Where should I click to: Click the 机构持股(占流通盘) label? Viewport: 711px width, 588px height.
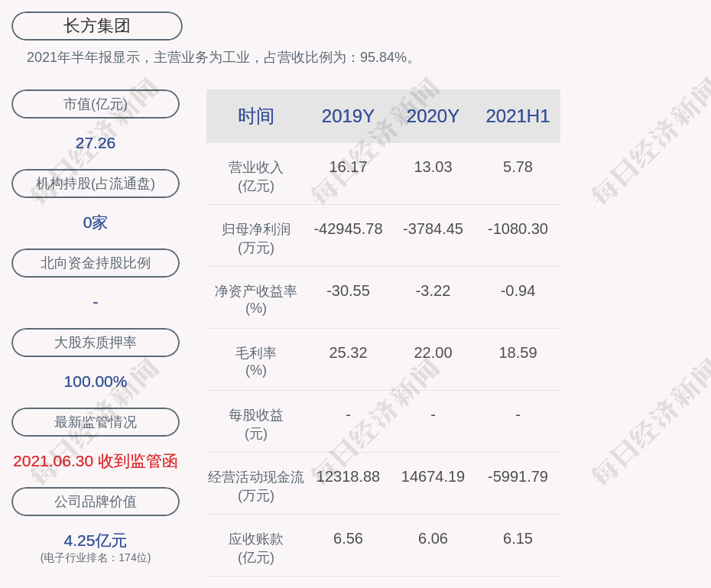point(96,184)
